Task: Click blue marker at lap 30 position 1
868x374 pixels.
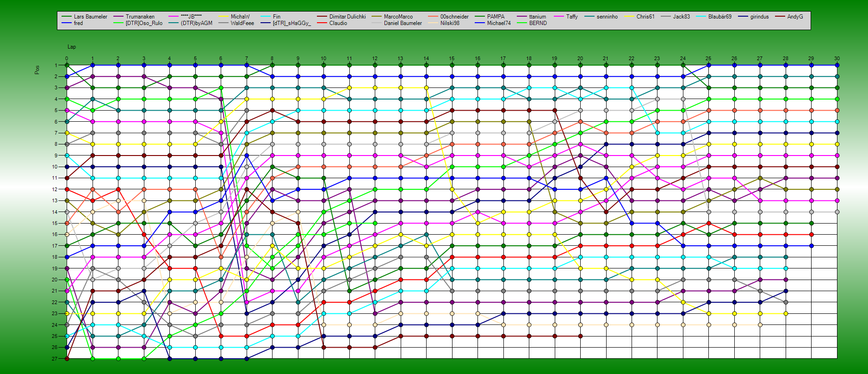Action: coord(837,65)
